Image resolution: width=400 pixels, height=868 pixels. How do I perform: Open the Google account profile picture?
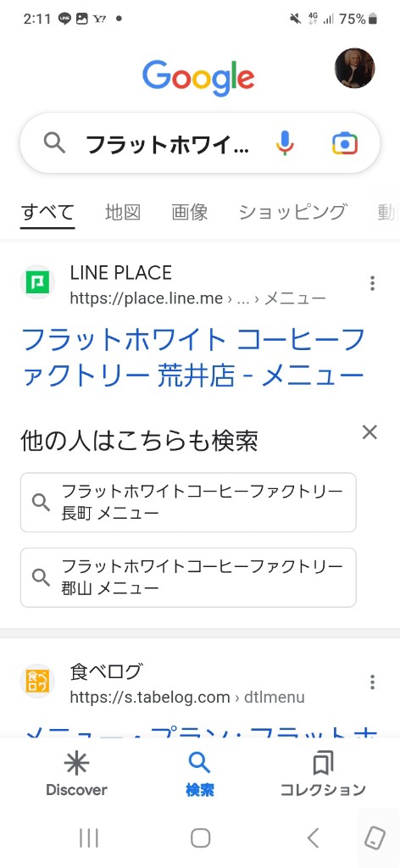pos(354,68)
